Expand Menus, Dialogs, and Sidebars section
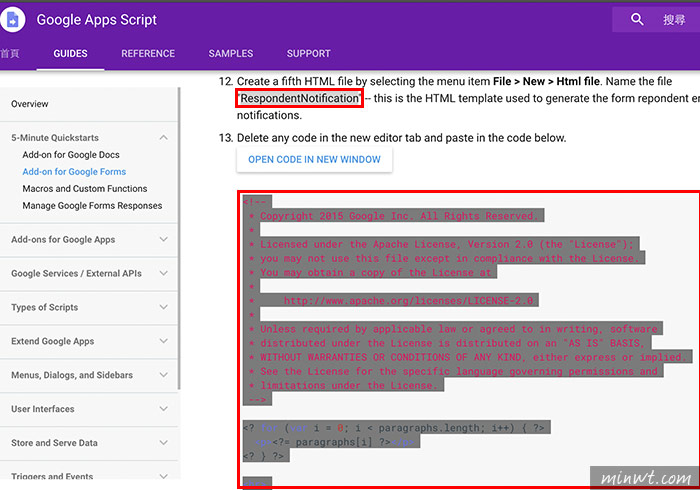Image resolution: width=700 pixels, height=490 pixels. (x=163, y=375)
